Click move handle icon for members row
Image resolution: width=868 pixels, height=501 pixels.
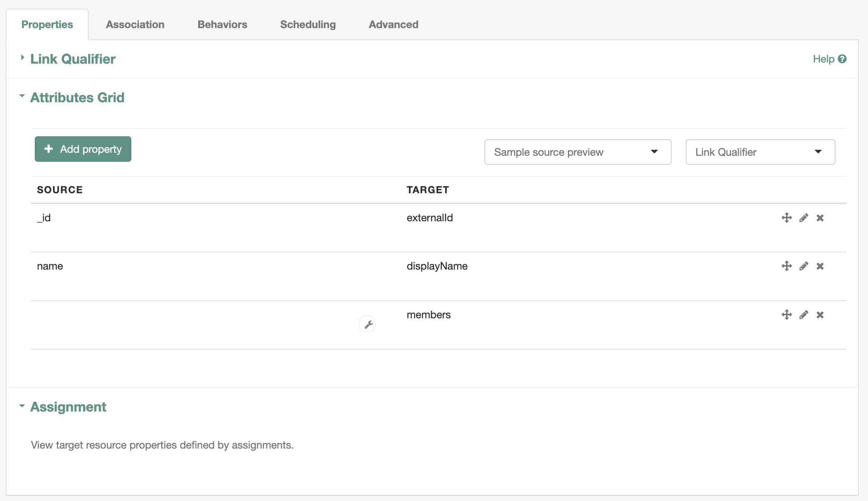click(x=786, y=315)
